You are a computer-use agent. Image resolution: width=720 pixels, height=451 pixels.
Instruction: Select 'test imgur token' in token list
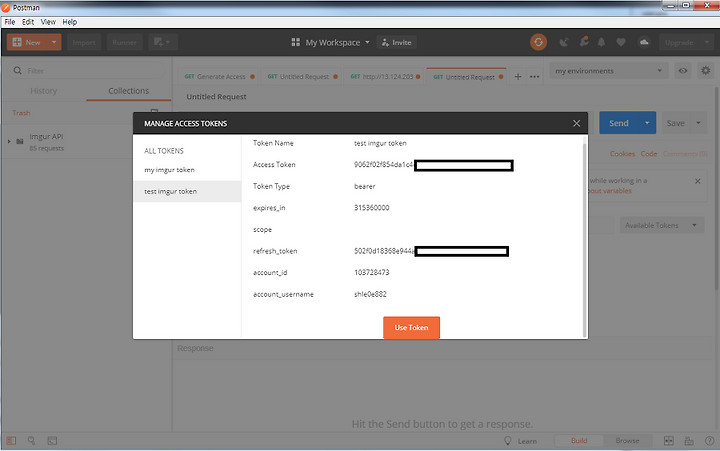(x=187, y=192)
